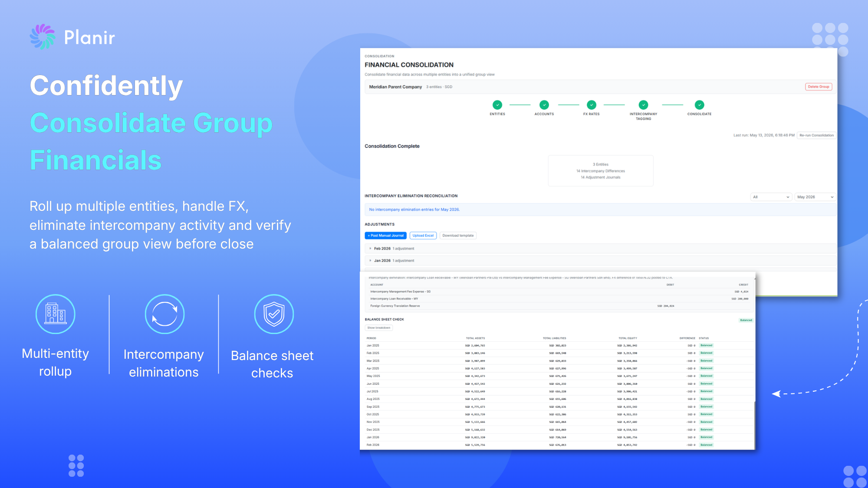Click the Download template button

click(x=458, y=236)
